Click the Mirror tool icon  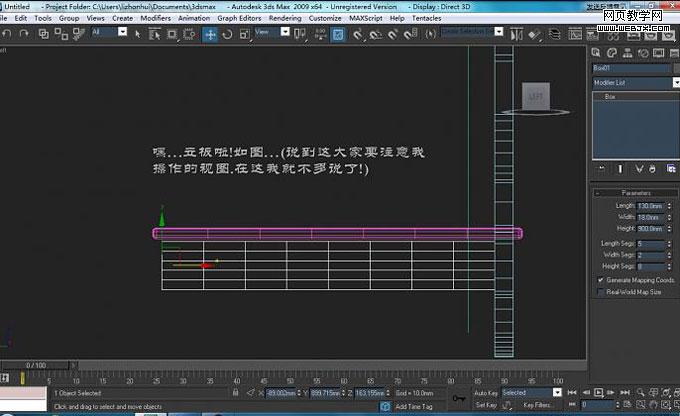(516, 34)
